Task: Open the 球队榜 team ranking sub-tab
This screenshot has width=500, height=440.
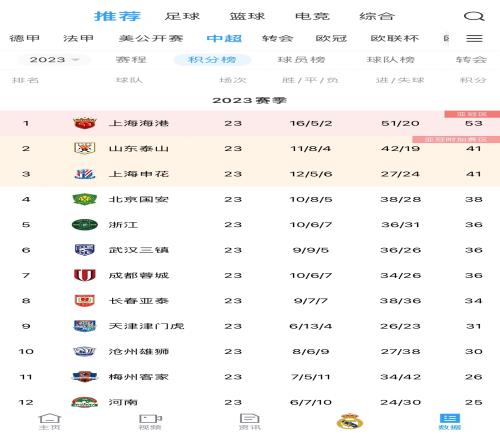Action: pyautogui.click(x=390, y=60)
